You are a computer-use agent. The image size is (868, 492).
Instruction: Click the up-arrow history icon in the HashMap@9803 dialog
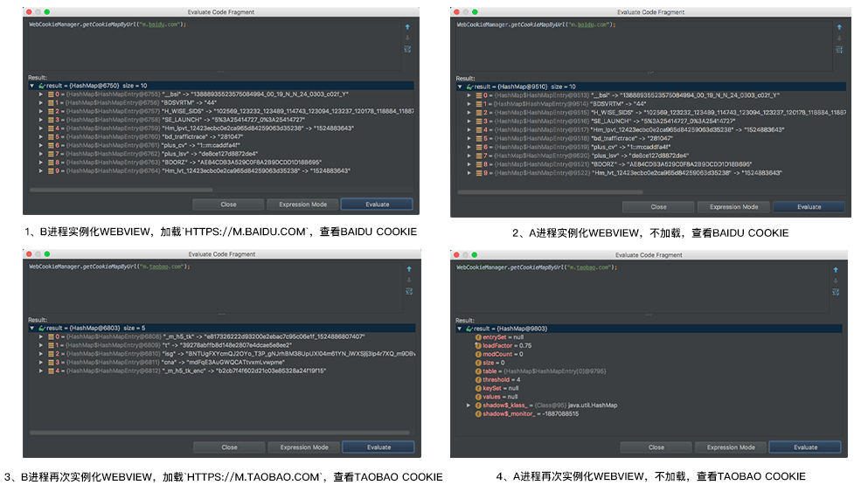[x=836, y=269]
